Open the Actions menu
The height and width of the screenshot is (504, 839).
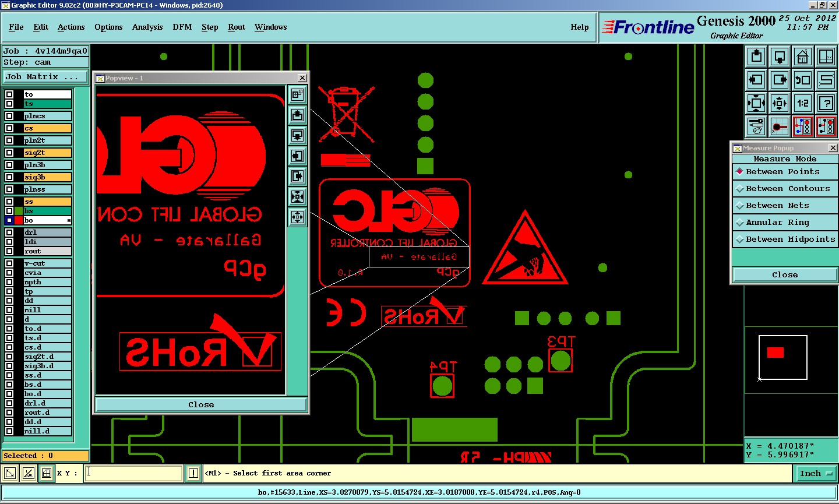click(x=71, y=27)
